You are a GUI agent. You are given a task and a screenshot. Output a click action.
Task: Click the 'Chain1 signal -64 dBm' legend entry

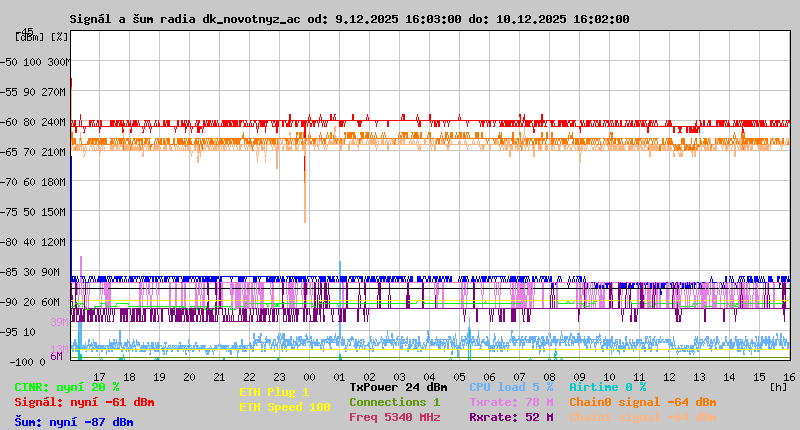(x=643, y=417)
